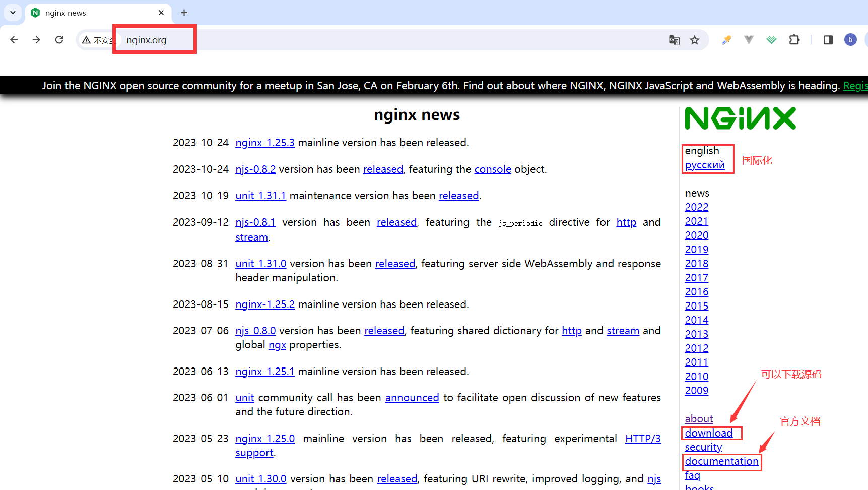
Task: Click released link in unit-1.31.1 row
Action: [x=459, y=196]
